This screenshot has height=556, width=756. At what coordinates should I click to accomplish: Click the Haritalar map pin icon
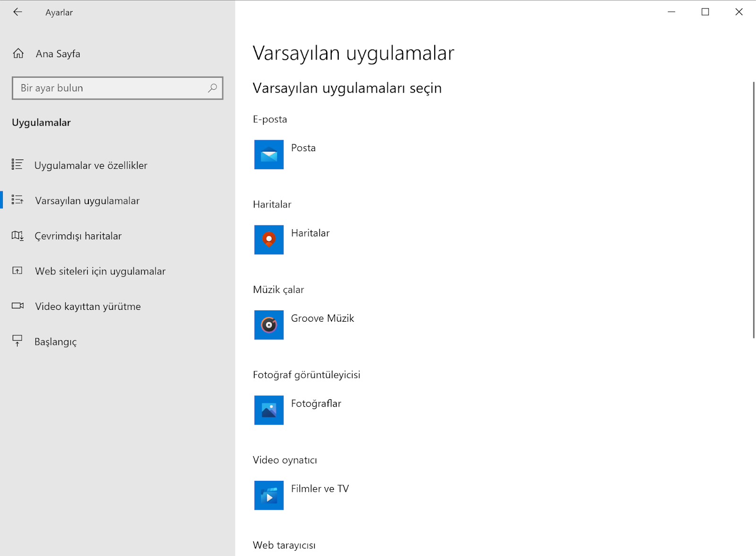tap(269, 240)
